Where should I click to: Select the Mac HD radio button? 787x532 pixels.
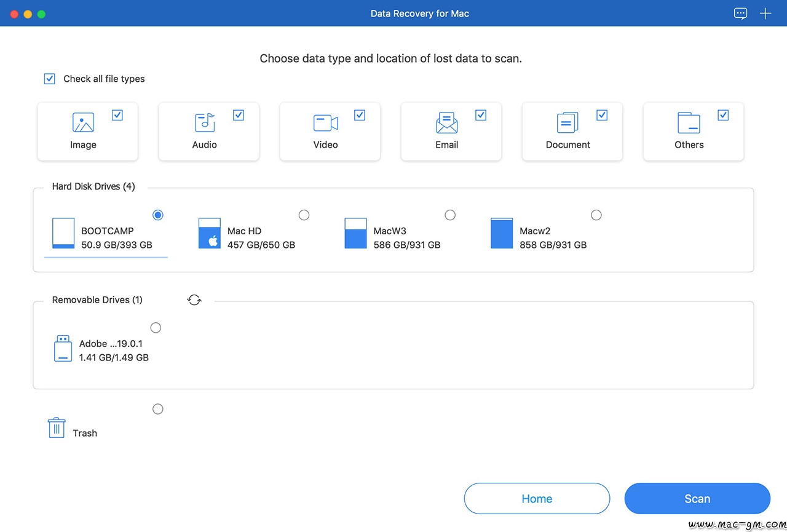pyautogui.click(x=304, y=215)
